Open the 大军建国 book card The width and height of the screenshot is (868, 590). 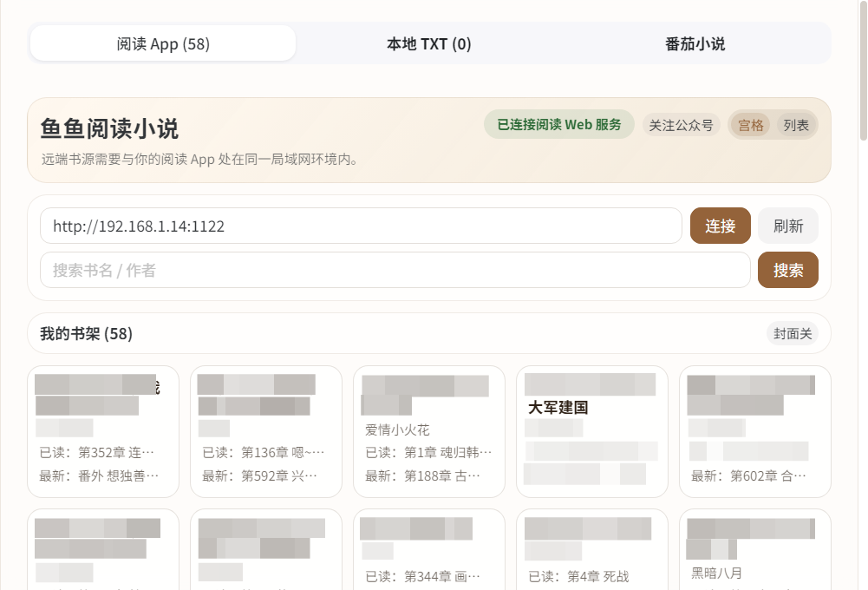pyautogui.click(x=592, y=431)
